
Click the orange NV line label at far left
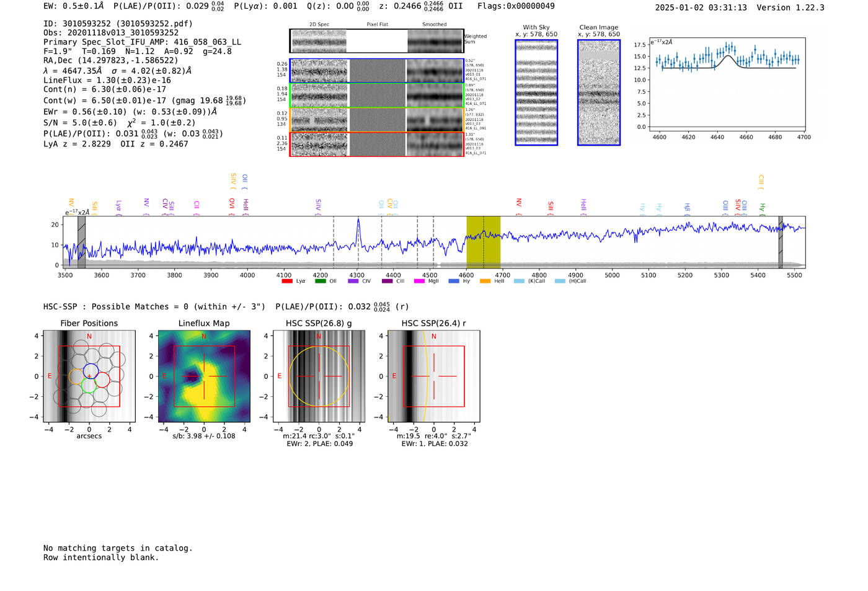[x=71, y=206]
